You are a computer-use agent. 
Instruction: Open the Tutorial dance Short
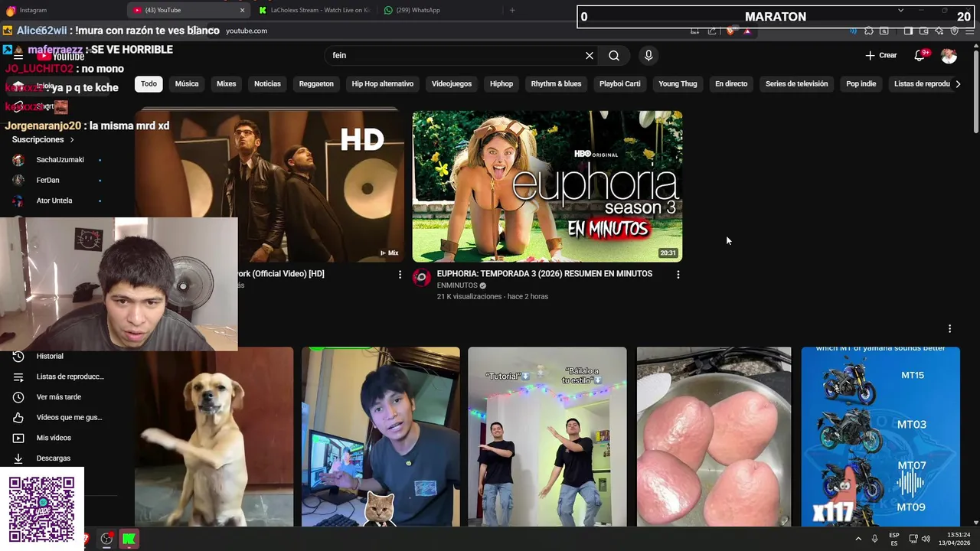(547, 436)
